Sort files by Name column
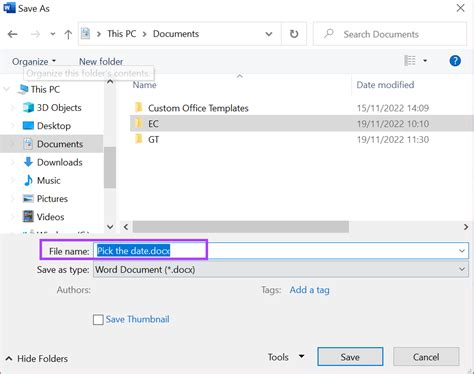This screenshot has height=374, width=474. [144, 85]
